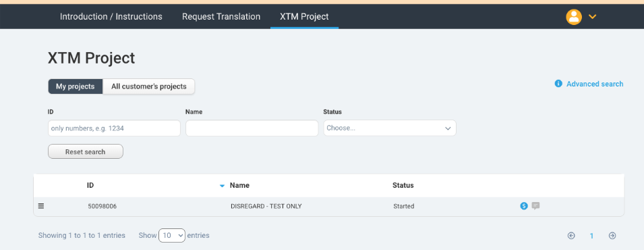Click the sort arrow beside Name
644x250 pixels.
coord(222,186)
